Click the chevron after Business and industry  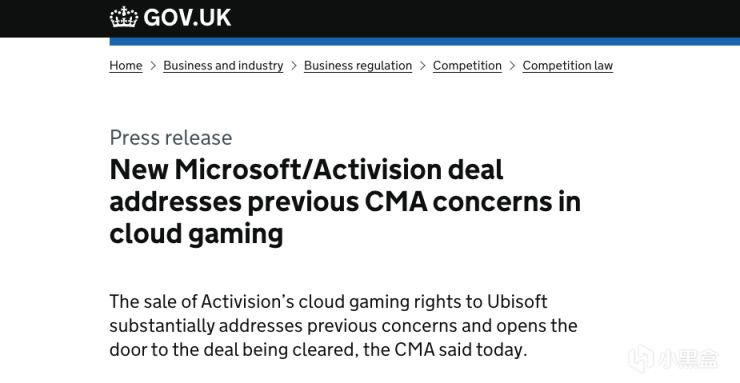(x=294, y=66)
